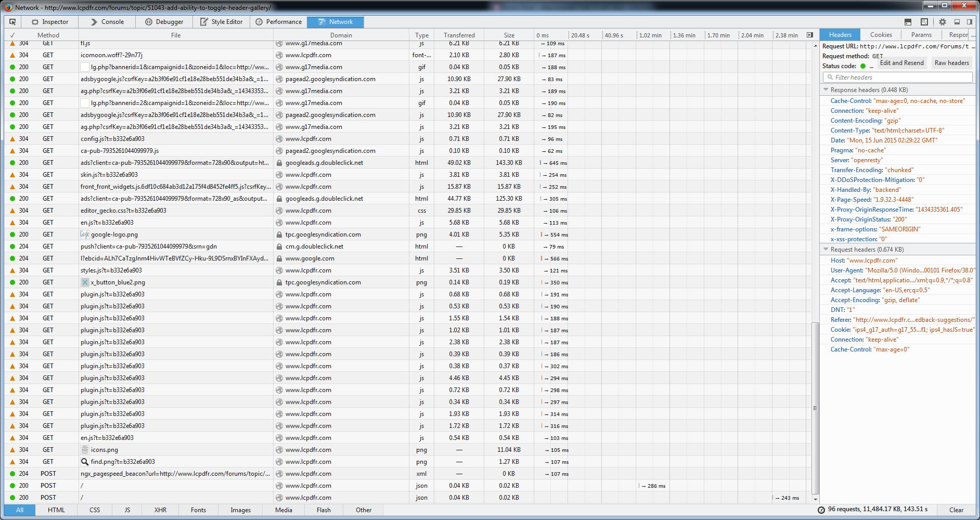This screenshot has width=980, height=520.
Task: Sort requests by Transferred column
Action: pos(459,35)
